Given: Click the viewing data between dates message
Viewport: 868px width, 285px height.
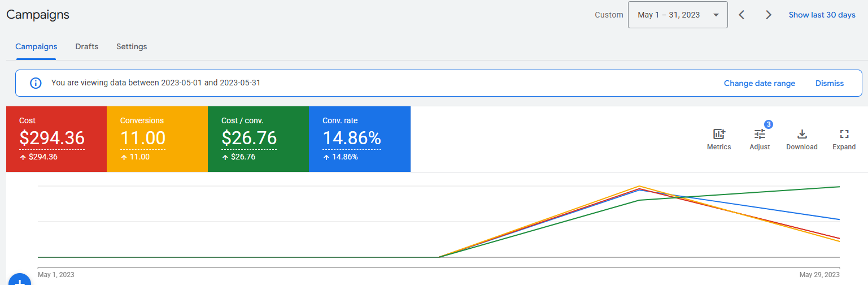Looking at the screenshot, I should (x=156, y=83).
